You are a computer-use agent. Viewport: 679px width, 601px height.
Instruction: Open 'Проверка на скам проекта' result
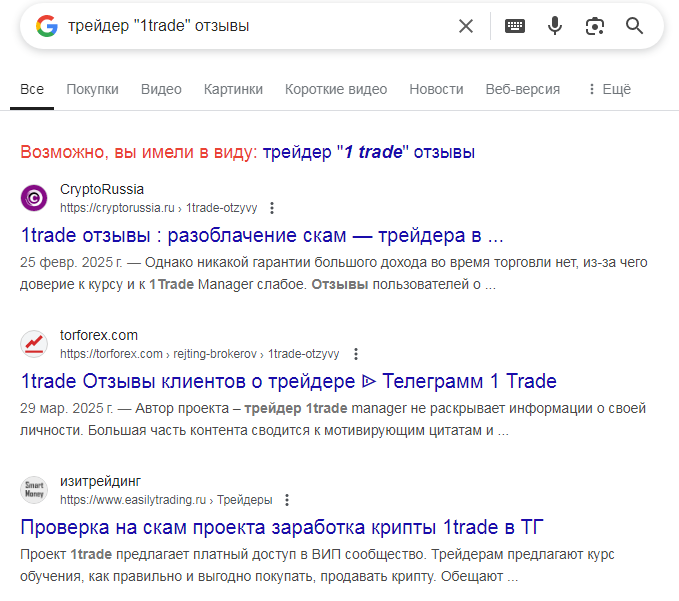[x=282, y=527]
